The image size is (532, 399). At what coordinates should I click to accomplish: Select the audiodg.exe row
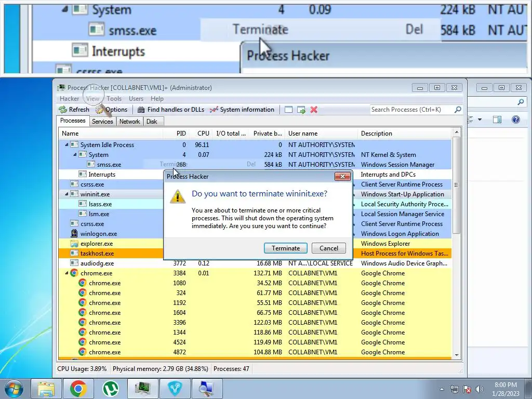click(x=255, y=263)
